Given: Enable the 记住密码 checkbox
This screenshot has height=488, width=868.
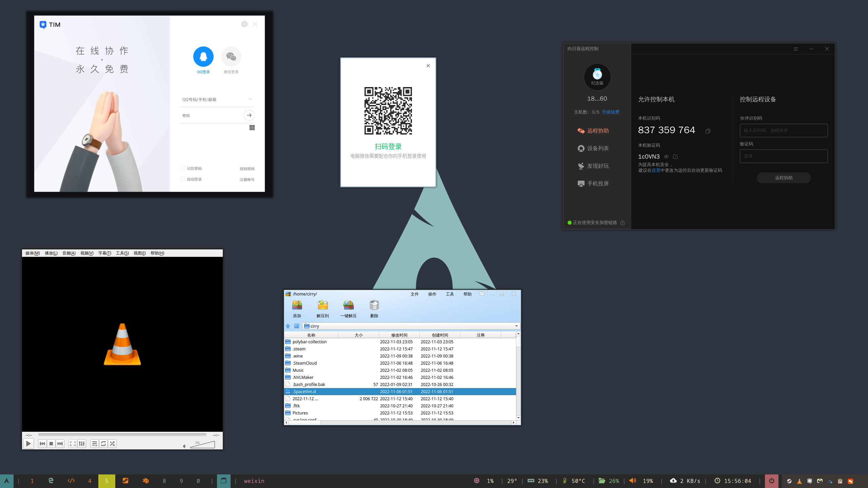Looking at the screenshot, I should [x=183, y=168].
